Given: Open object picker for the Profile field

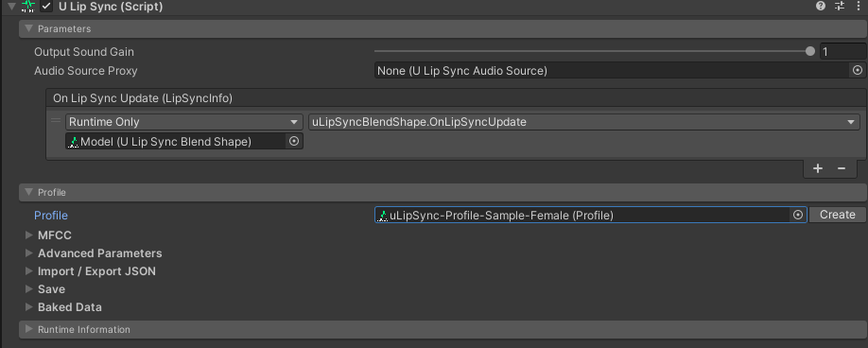Looking at the screenshot, I should [x=798, y=215].
